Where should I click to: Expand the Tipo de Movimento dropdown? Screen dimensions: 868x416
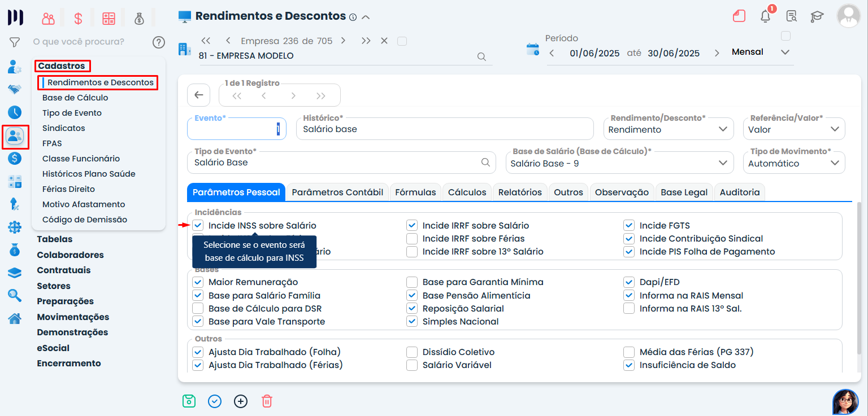(x=794, y=163)
